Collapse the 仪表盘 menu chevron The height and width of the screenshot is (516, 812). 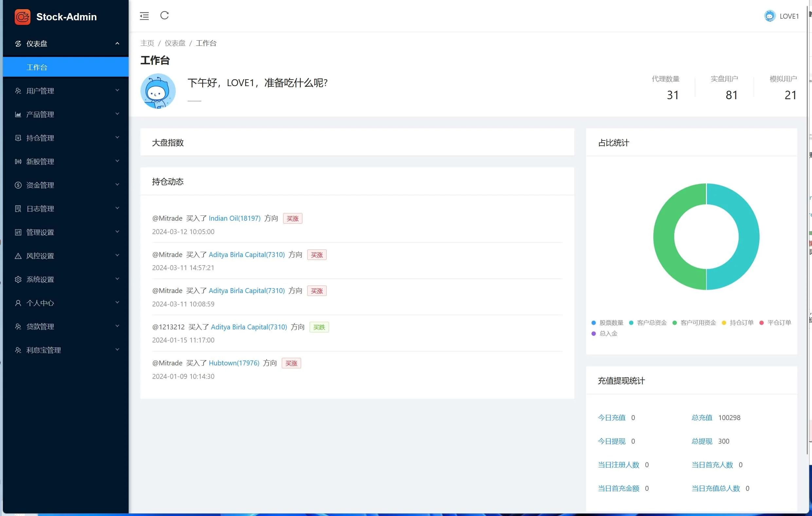coord(117,44)
